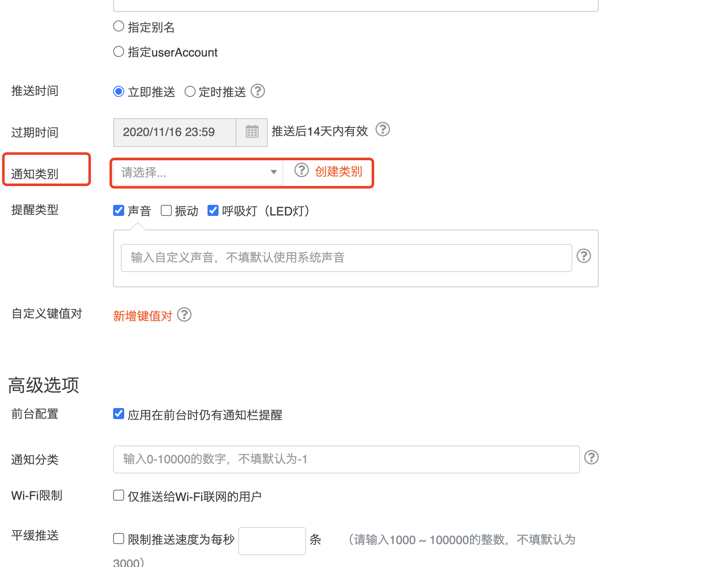Uncheck 应用在前台时仍有通知栏提醒

(x=118, y=414)
